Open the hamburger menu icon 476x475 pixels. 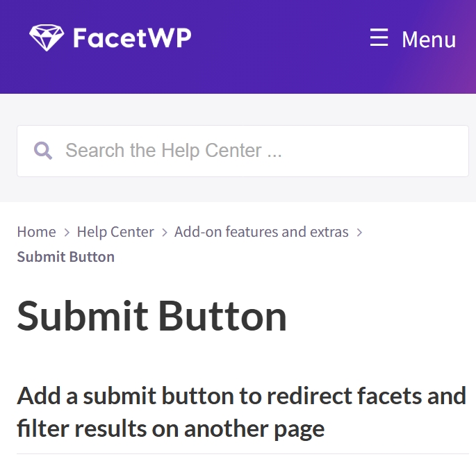379,37
